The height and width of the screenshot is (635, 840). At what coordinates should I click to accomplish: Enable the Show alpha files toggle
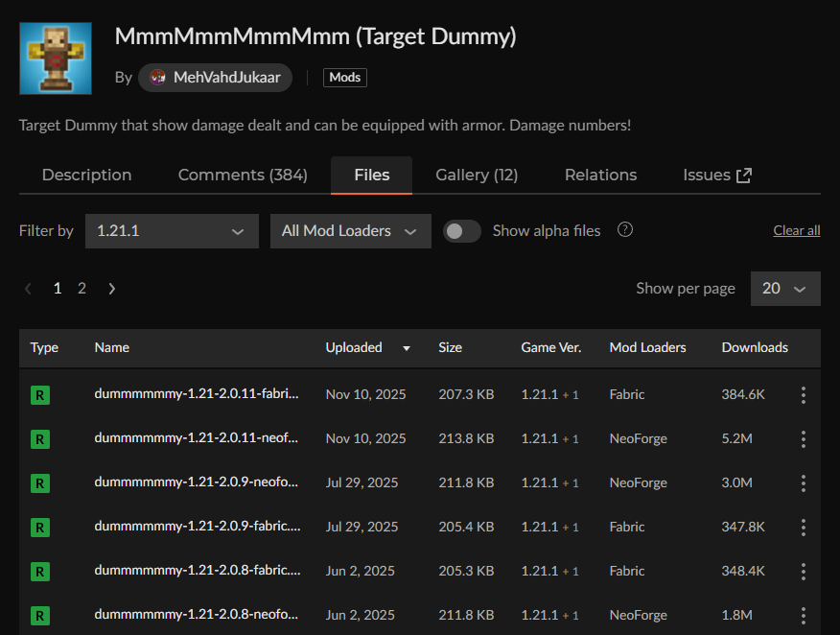(462, 230)
